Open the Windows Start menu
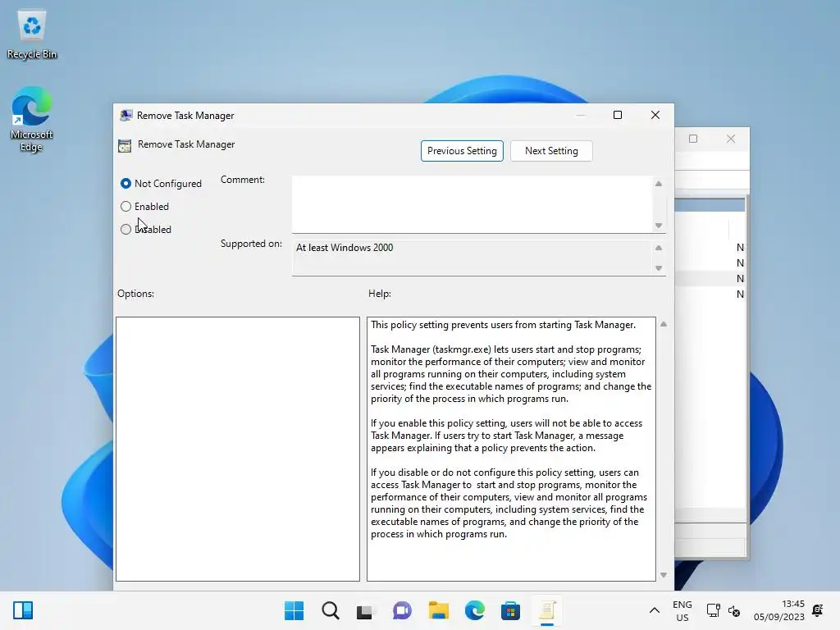The width and height of the screenshot is (840, 630). pos(294,610)
